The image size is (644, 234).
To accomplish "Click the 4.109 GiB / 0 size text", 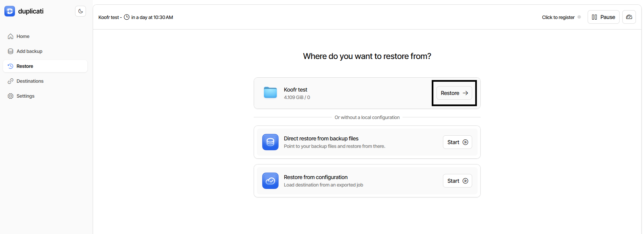I will click(x=297, y=97).
